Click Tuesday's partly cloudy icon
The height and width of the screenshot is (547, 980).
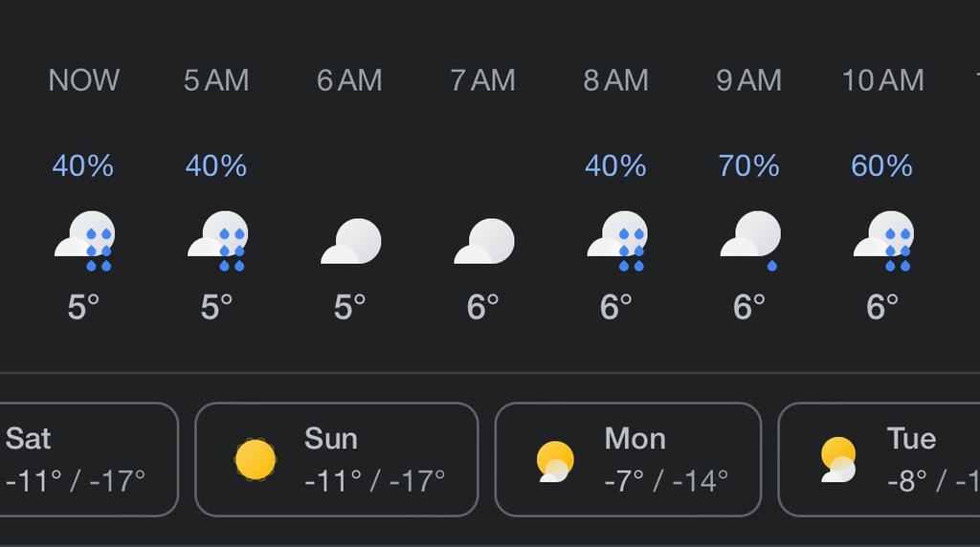coord(838,459)
